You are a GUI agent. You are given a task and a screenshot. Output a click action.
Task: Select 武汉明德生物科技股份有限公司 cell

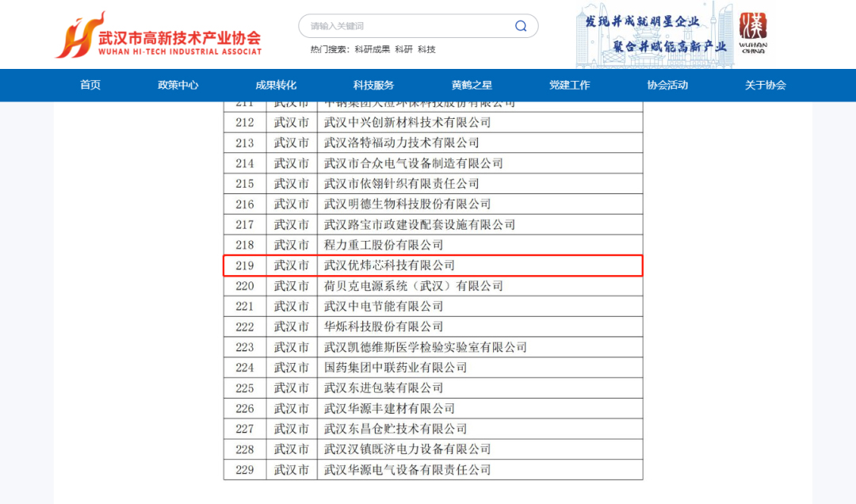pos(480,204)
